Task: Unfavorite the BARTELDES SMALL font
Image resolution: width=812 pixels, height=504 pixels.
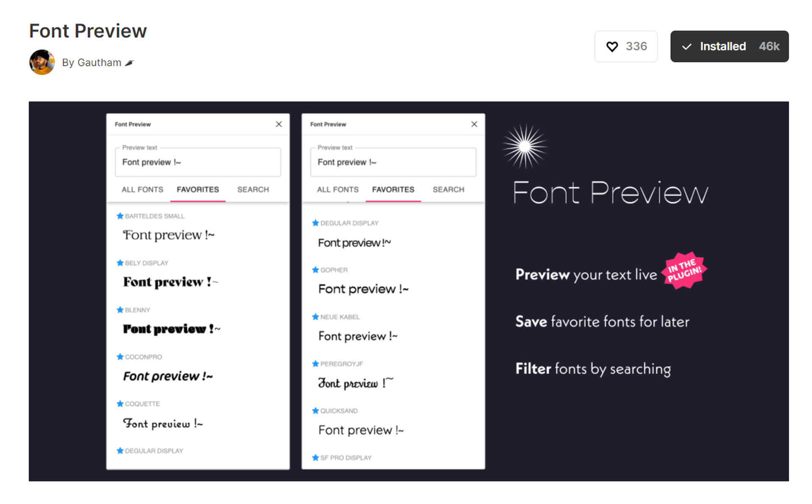Action: click(119, 216)
